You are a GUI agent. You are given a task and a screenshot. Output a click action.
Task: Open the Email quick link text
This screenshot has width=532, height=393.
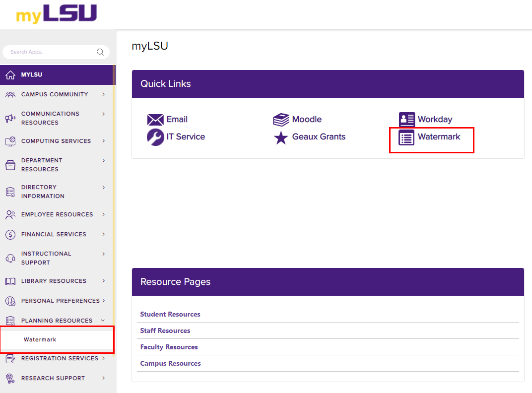177,119
